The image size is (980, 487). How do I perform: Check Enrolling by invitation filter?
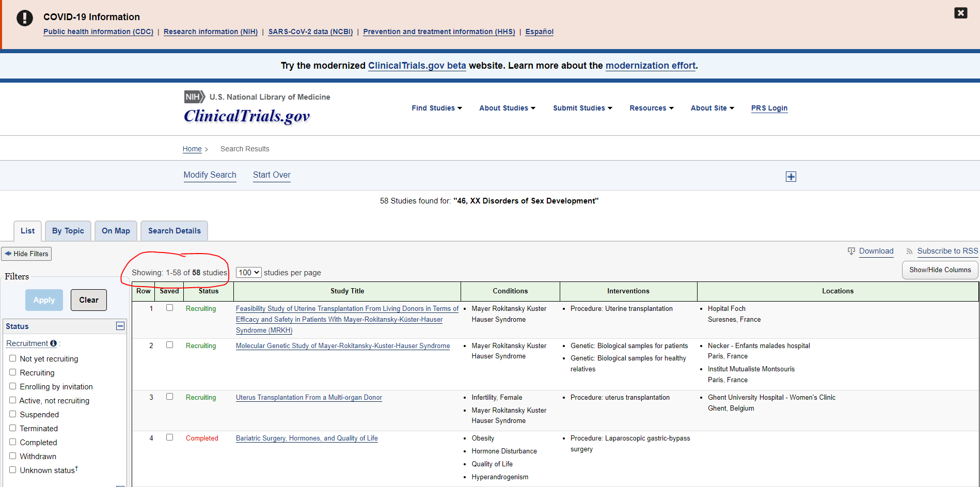tap(13, 386)
